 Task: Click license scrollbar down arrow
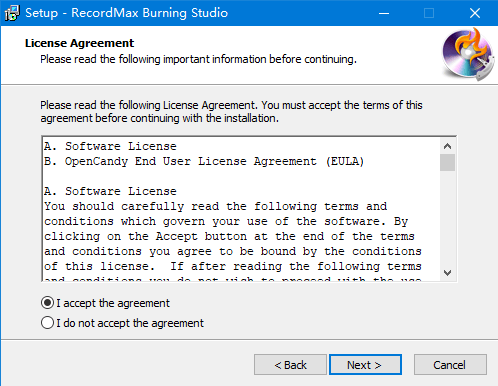coord(447,273)
